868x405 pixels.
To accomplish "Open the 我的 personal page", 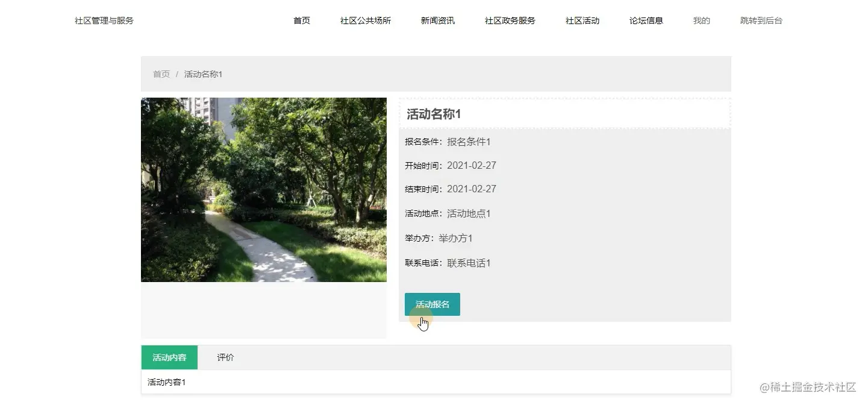I will pos(701,20).
